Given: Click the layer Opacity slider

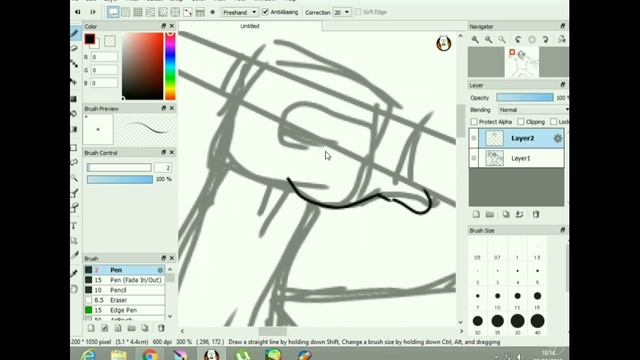Looking at the screenshot, I should pyautogui.click(x=525, y=98).
